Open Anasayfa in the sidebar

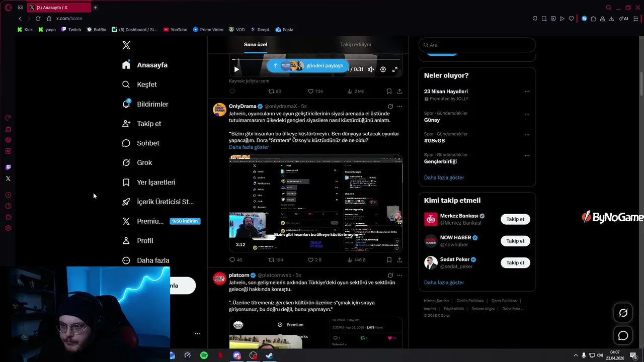(145, 65)
